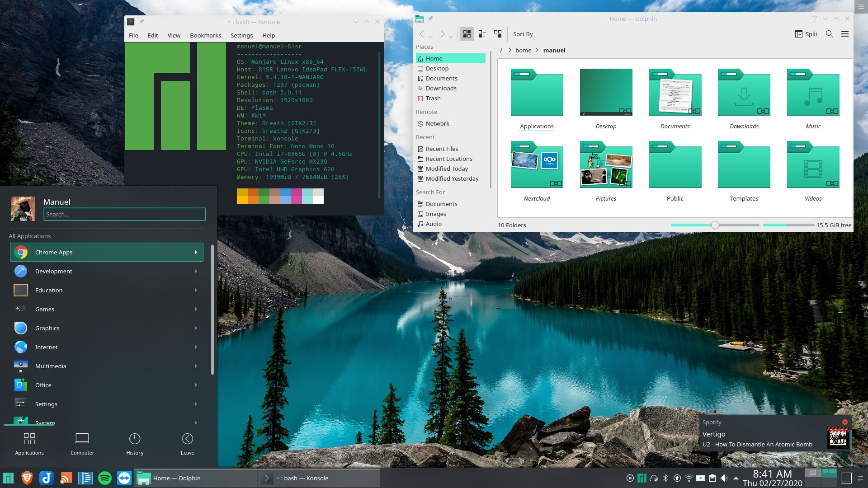The width and height of the screenshot is (868, 488).
Task: Open the View menu in Konsole
Action: click(x=173, y=35)
